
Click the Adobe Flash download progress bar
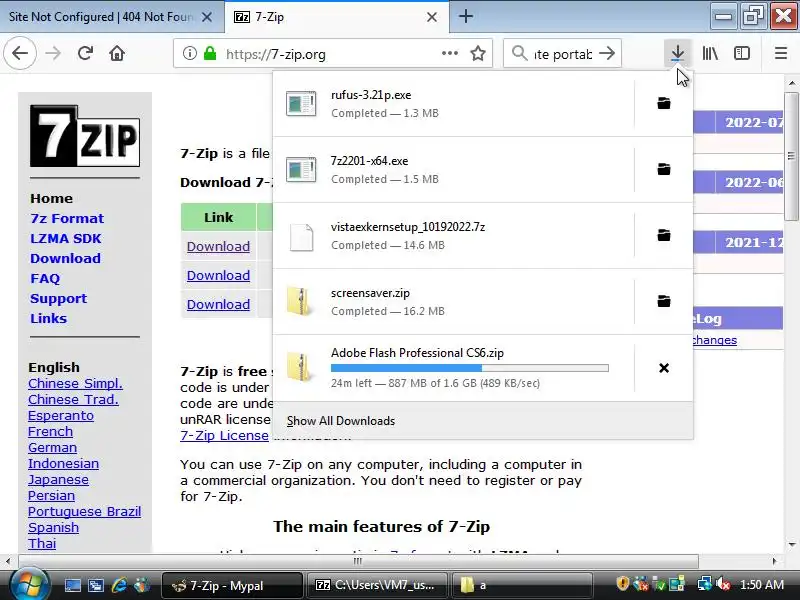tap(469, 368)
